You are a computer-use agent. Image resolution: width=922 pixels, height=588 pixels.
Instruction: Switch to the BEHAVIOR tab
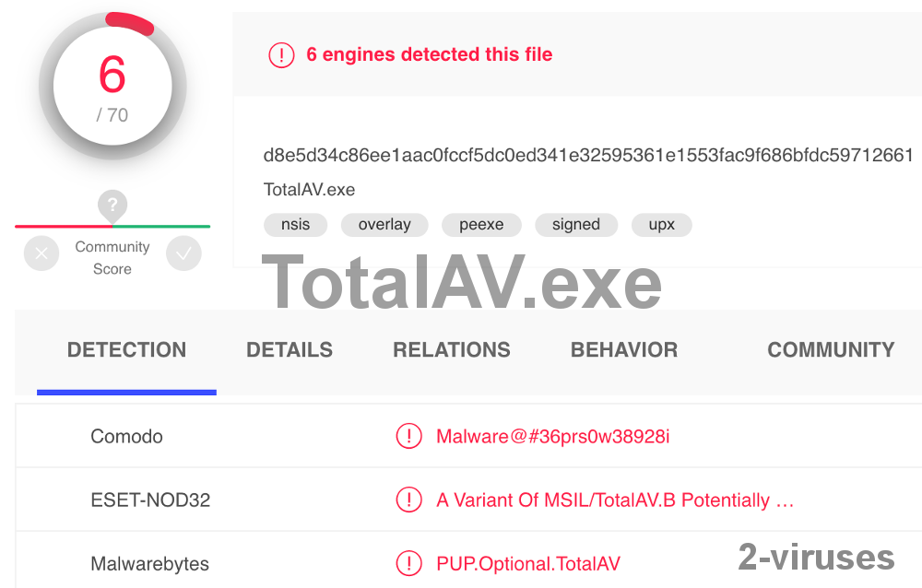coord(624,350)
